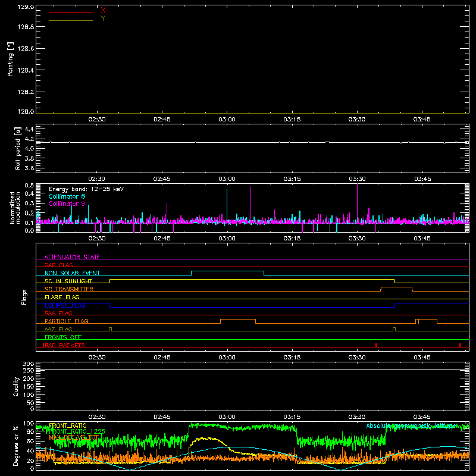Click the raised SC_TRANSMITTER step segment
476x476 pixels.
396,287
